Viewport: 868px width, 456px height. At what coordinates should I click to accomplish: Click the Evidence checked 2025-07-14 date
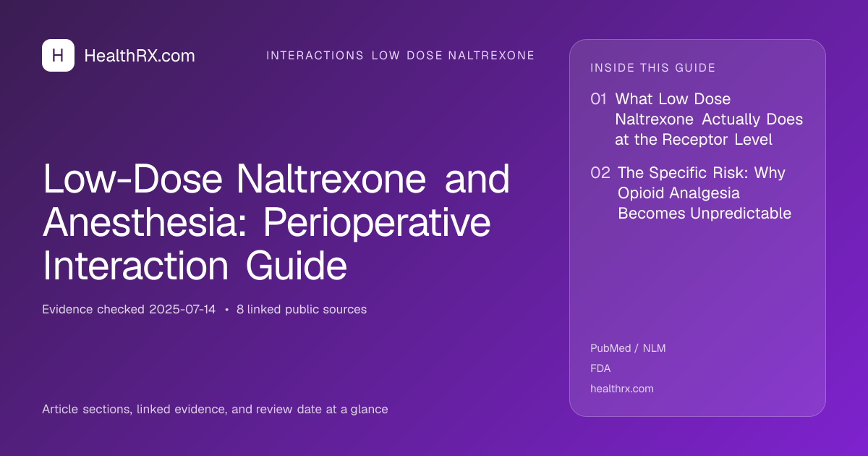[129, 309]
